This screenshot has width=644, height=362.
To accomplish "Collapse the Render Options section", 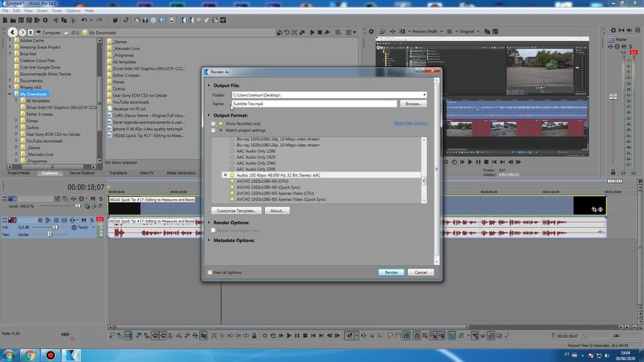I will point(209,223).
